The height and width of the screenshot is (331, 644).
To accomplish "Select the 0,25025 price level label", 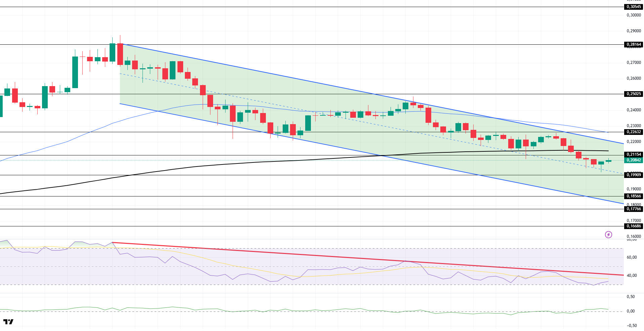I will 634,94.
